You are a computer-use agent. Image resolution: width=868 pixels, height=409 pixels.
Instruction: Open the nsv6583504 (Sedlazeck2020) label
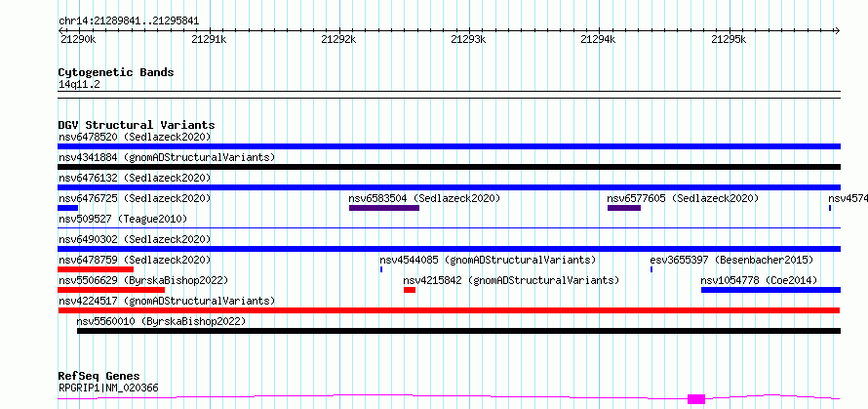point(424,198)
